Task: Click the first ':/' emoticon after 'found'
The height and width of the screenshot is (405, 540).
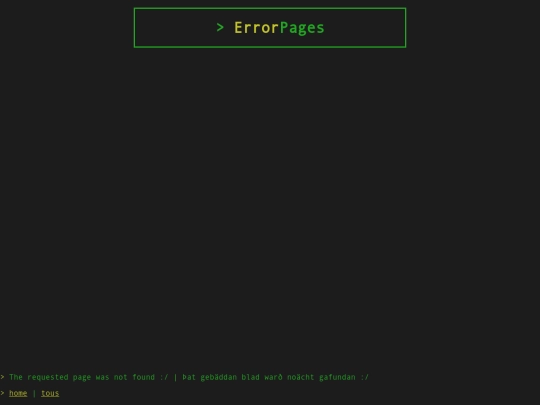Action: point(164,377)
